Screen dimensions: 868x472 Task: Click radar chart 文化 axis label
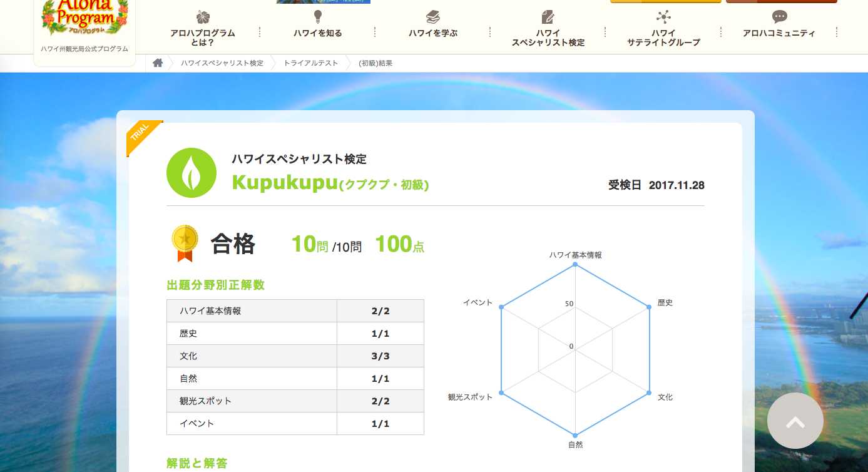click(x=665, y=398)
